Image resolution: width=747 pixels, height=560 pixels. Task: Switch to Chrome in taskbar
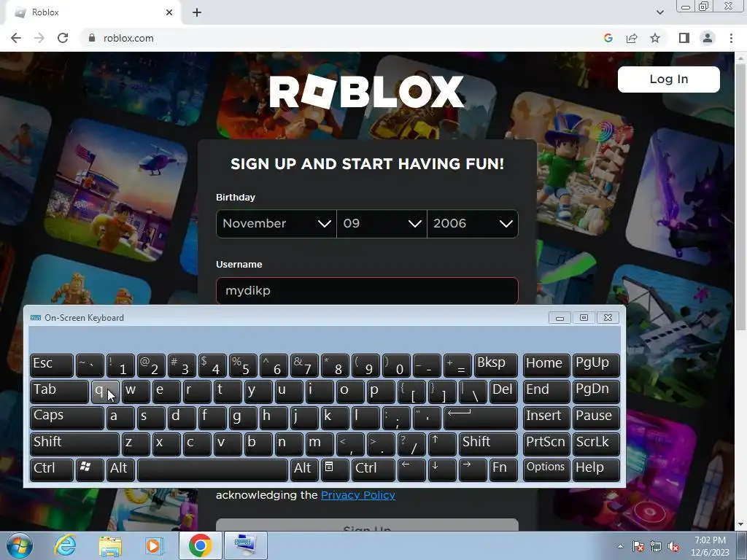(x=200, y=545)
